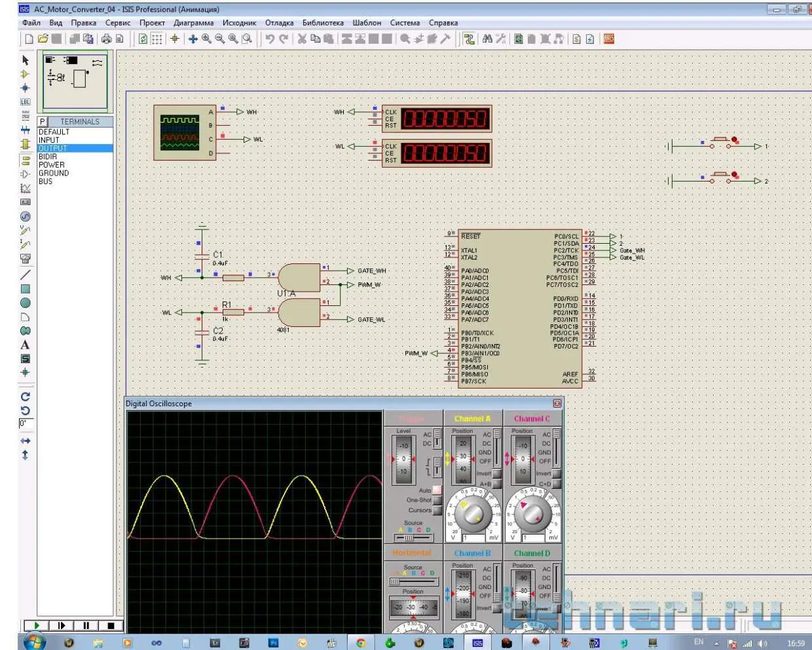Screen dimensions: 812x650
Task: Click the rotate clockwise icon
Action: (x=25, y=396)
